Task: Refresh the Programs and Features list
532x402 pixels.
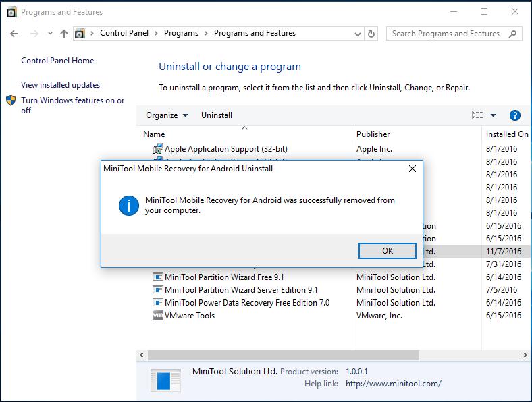Action: click(x=371, y=34)
